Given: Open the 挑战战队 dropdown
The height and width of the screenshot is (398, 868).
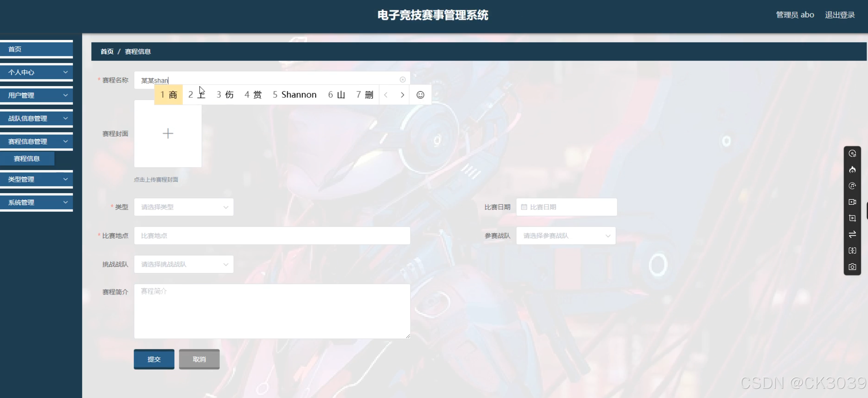Looking at the screenshot, I should (184, 264).
